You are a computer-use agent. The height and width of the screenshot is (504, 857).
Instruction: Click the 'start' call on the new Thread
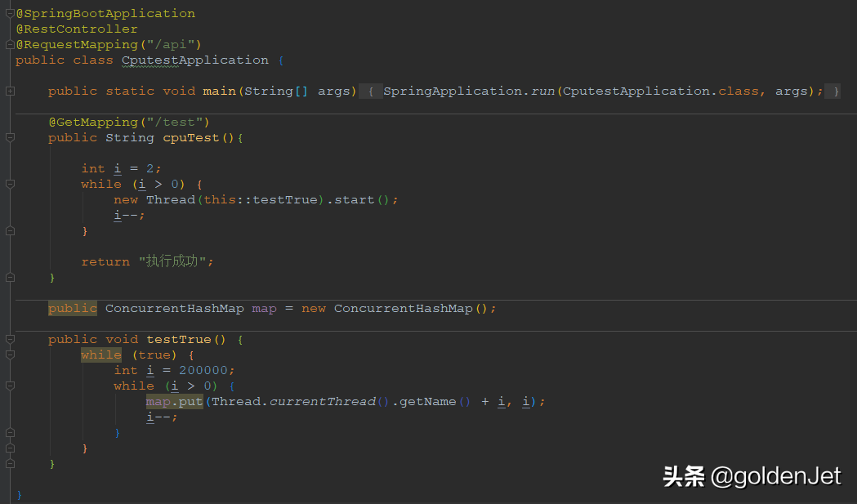pyautogui.click(x=355, y=200)
